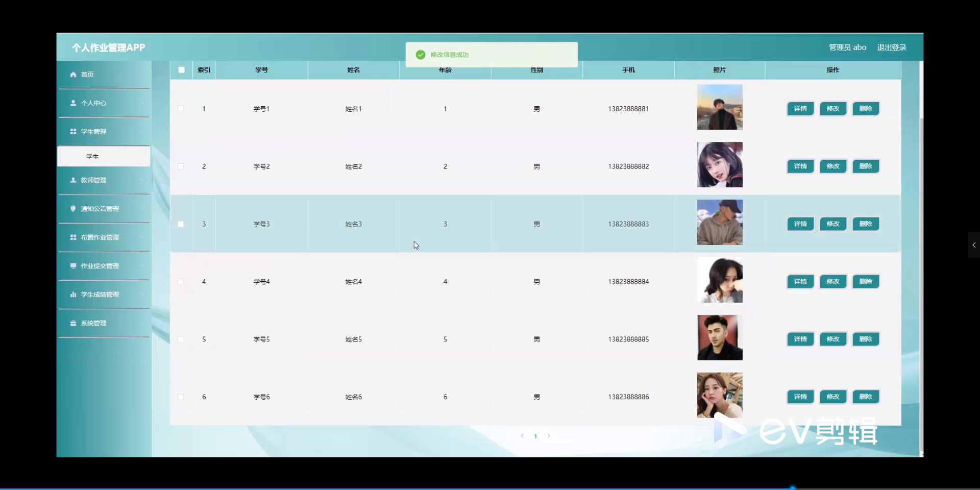Click the grid icon beside 布置作业管理
This screenshot has height=490, width=980.
(x=73, y=237)
